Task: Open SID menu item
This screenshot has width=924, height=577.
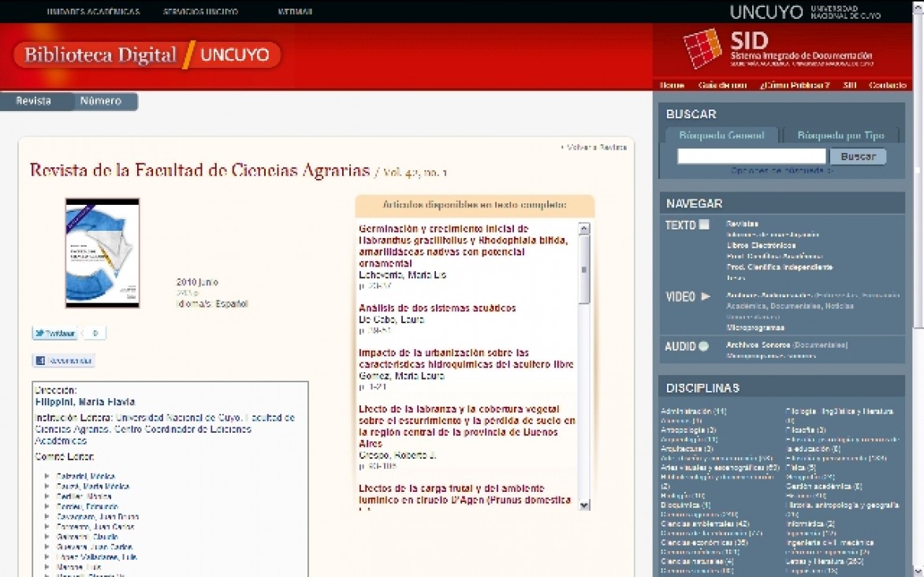Action: click(849, 85)
